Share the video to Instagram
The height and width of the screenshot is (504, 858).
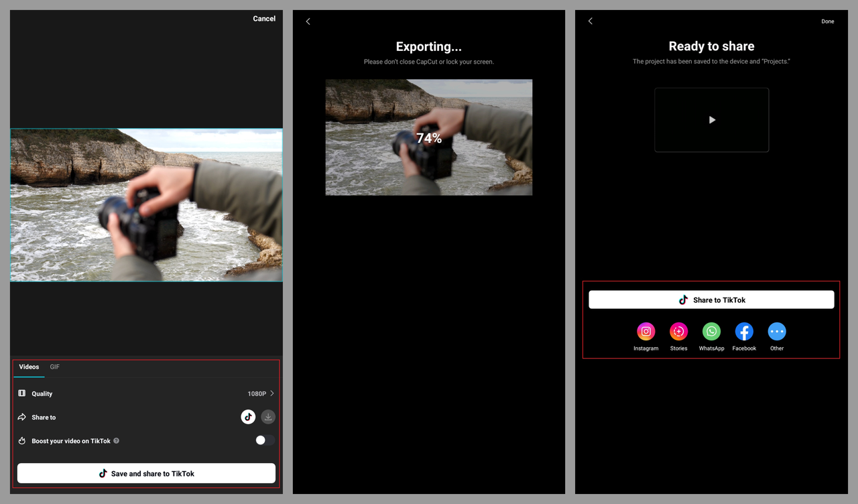tap(646, 331)
